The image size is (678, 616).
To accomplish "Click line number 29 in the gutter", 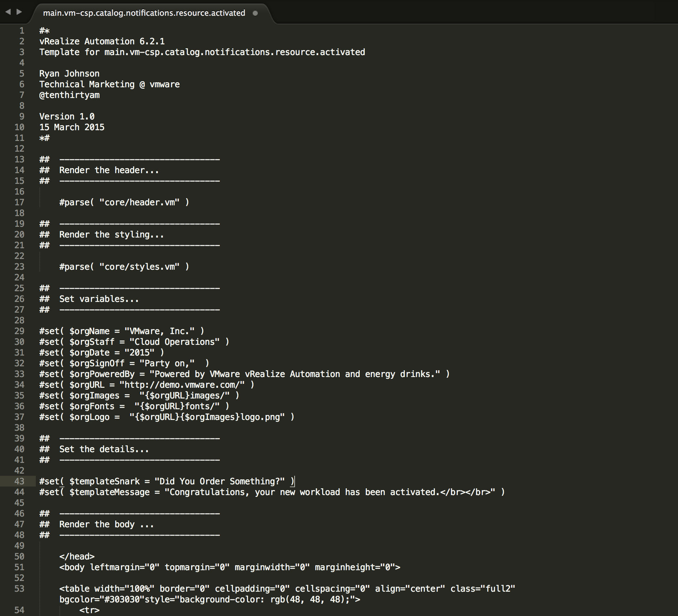I will tap(19, 331).
